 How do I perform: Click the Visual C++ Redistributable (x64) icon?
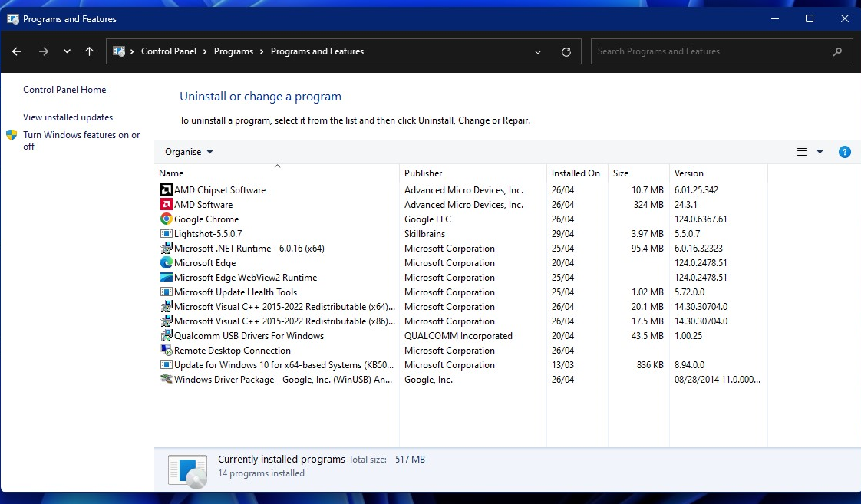click(x=166, y=306)
